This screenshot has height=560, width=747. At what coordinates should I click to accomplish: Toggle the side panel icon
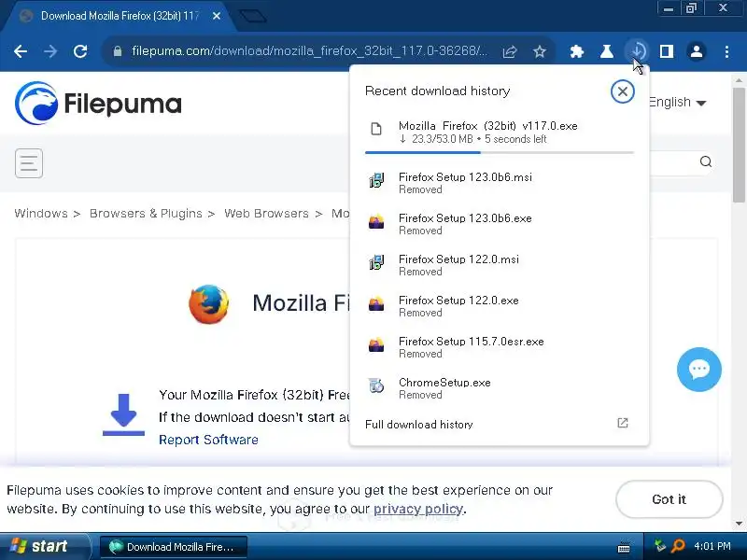pos(667,51)
